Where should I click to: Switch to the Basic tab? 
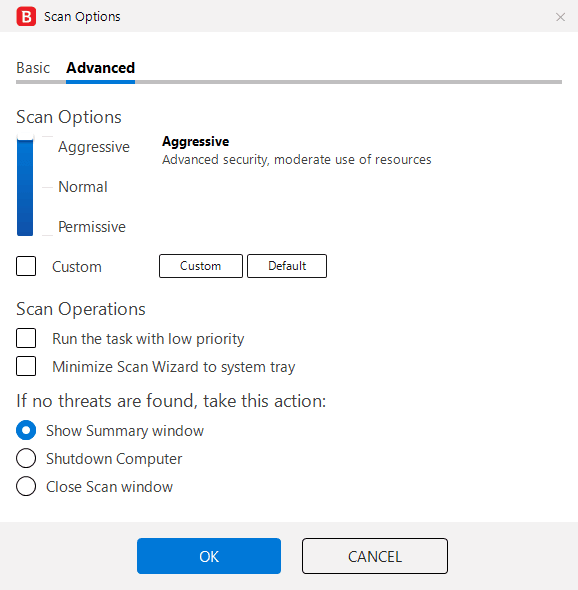pyautogui.click(x=33, y=68)
